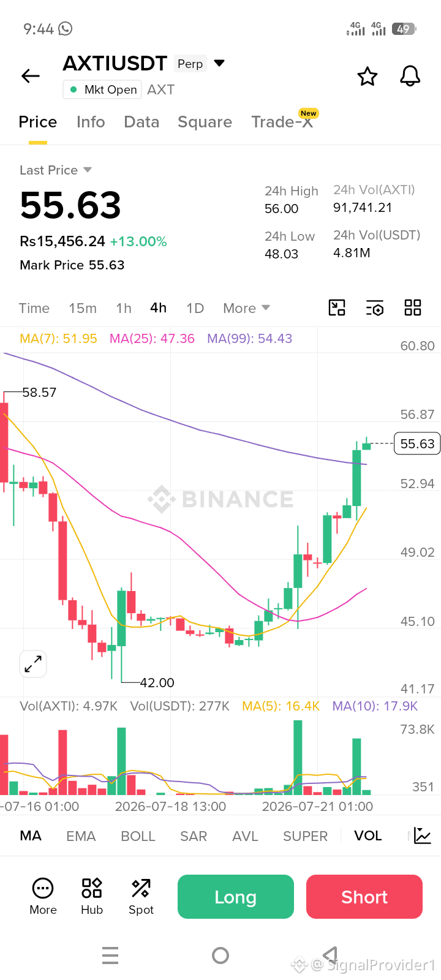Screen dimensions: 441x980
Task: Toggle the SAR indicator
Action: click(x=194, y=836)
